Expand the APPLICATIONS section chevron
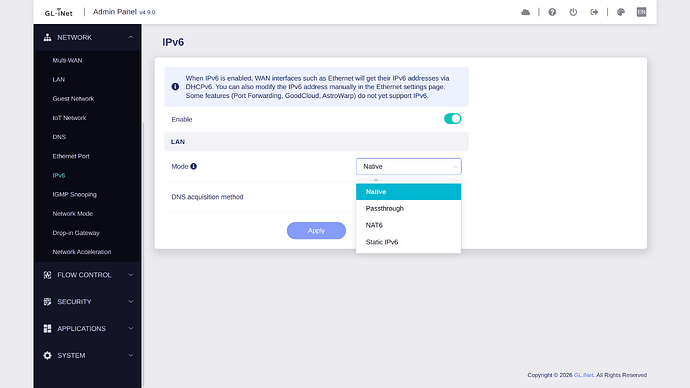This screenshot has height=388, width=690. tap(131, 329)
